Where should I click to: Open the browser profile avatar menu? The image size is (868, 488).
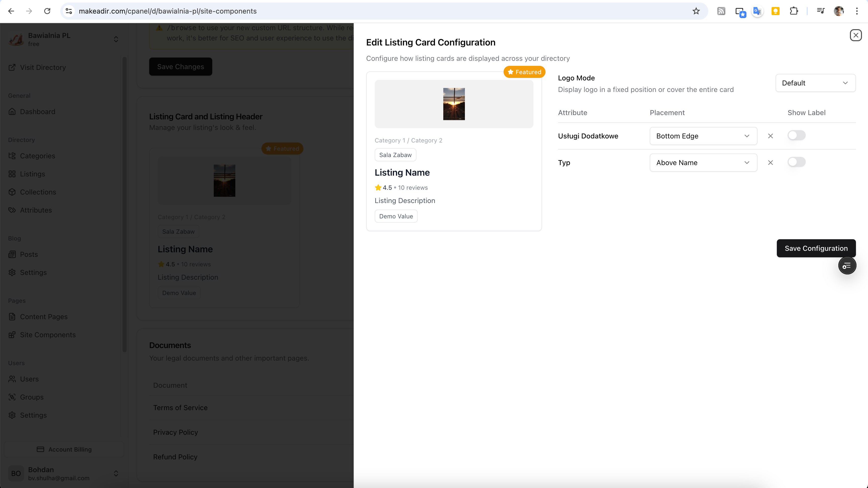(839, 11)
